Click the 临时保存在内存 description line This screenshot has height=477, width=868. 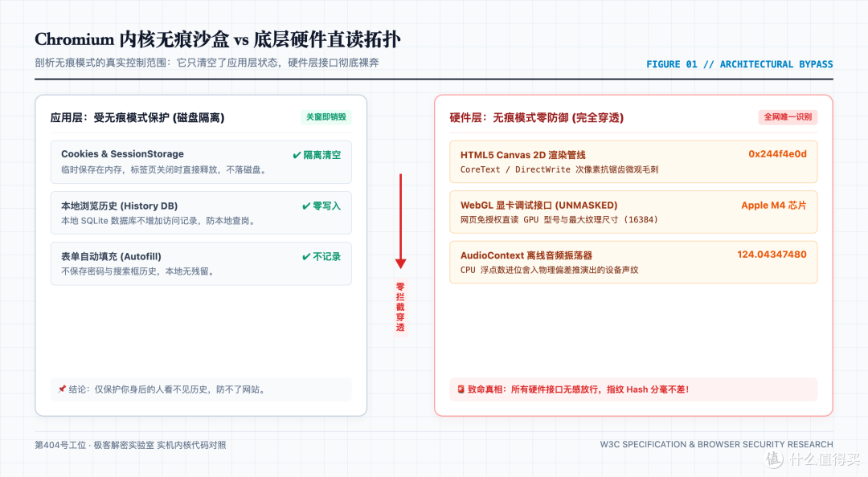pos(165,169)
